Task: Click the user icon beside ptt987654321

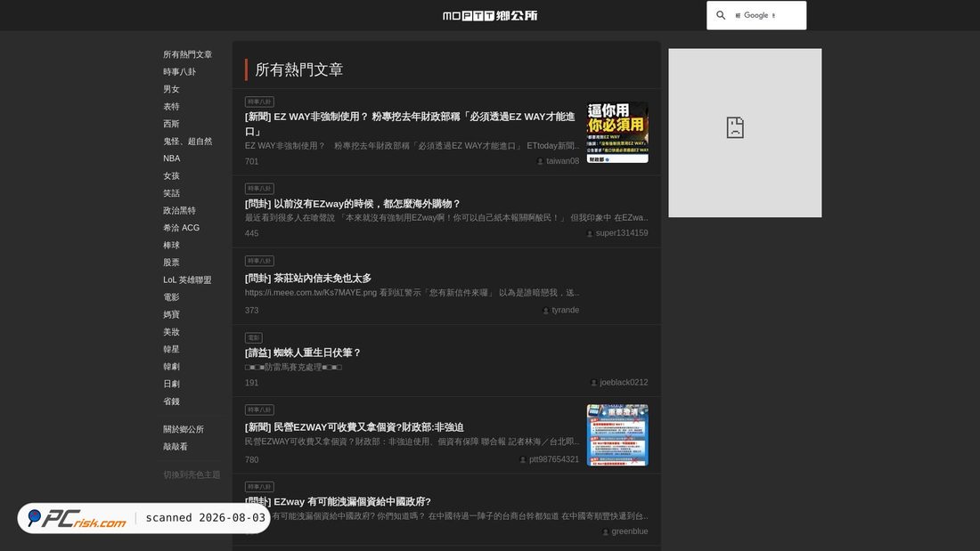Action: [523, 459]
